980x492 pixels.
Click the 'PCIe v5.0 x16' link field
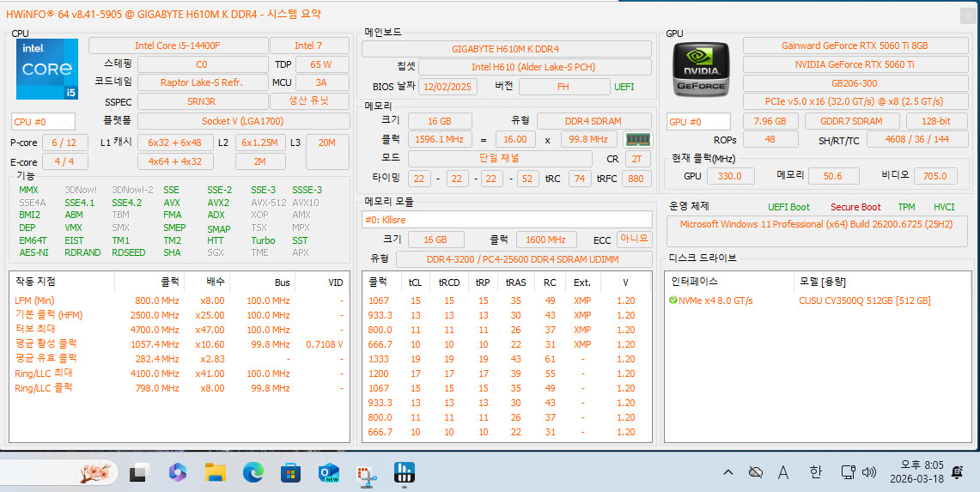tap(855, 101)
